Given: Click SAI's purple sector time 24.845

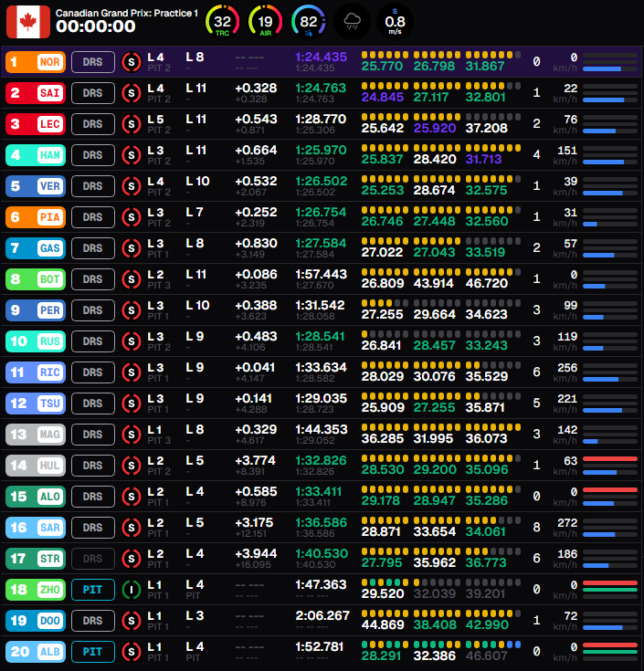Looking at the screenshot, I should tap(383, 97).
